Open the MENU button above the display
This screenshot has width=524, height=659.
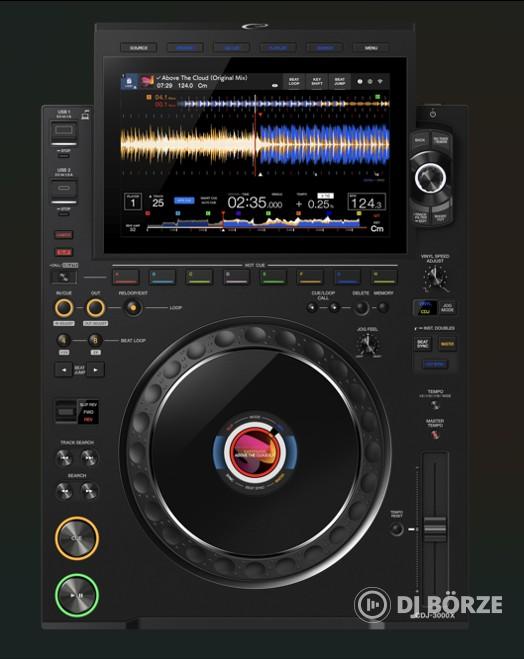(x=371, y=48)
